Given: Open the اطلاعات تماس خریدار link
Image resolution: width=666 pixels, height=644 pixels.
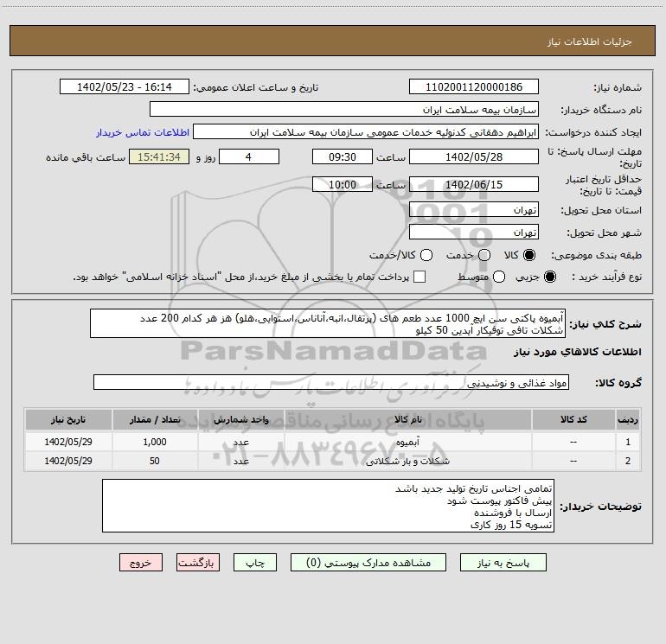Looking at the screenshot, I should click(143, 132).
